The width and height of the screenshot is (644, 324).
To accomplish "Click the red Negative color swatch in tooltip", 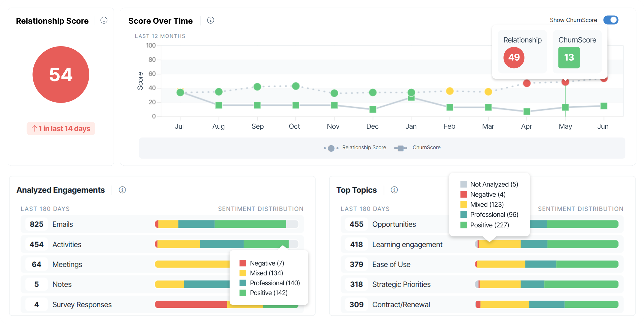I will pyautogui.click(x=242, y=263).
